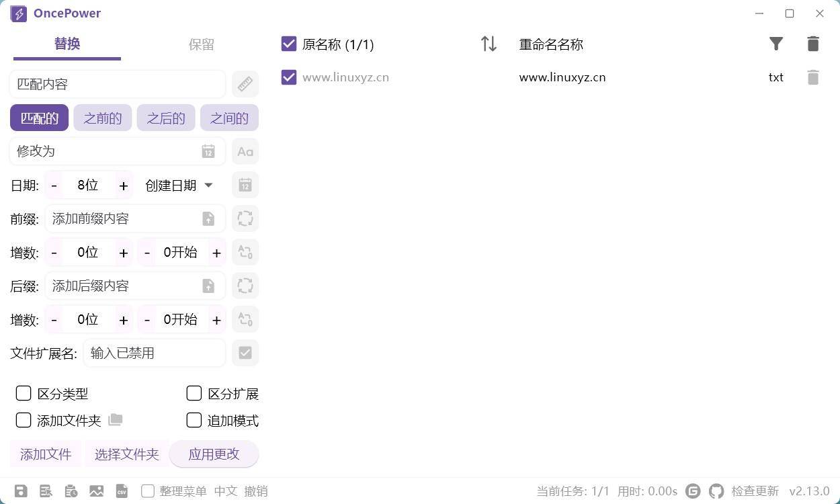The height and width of the screenshot is (504, 840).
Task: Delete the www.linuxyz.cn row with trash icon
Action: pos(813,77)
